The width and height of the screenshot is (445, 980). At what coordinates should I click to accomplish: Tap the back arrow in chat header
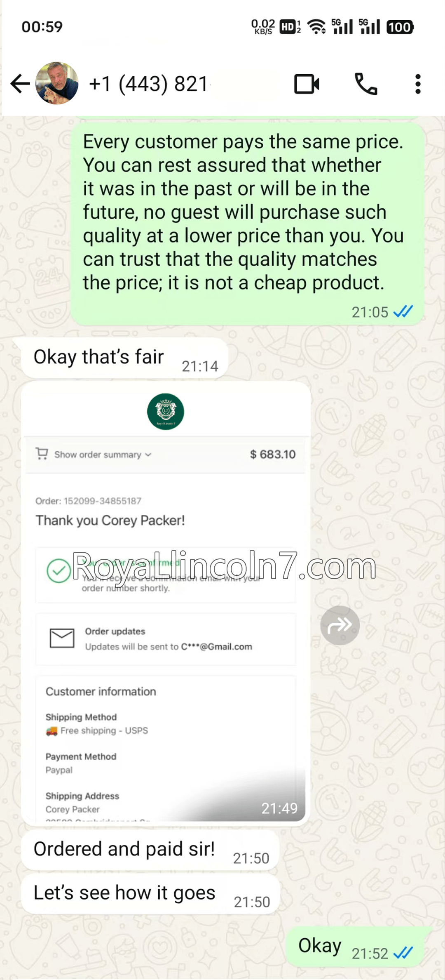pyautogui.click(x=20, y=84)
